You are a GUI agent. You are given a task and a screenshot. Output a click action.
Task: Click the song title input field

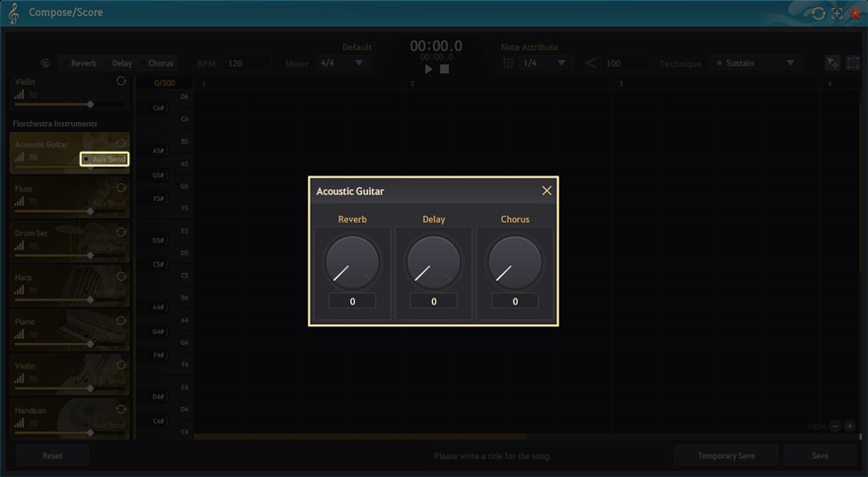548,455
